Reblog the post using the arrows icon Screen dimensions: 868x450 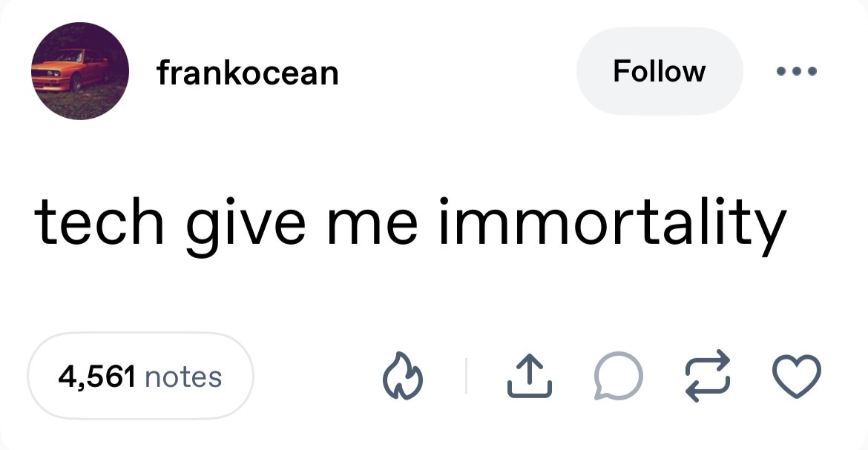click(x=707, y=376)
